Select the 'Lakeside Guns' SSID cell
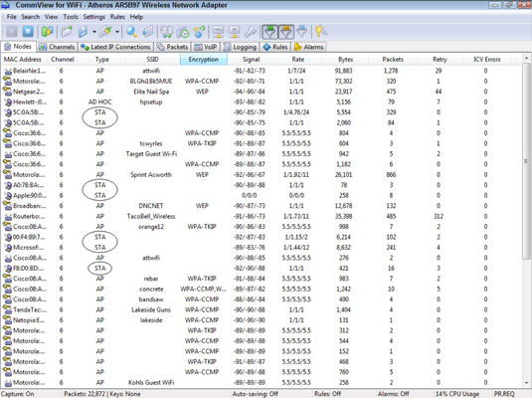The image size is (532, 398). [151, 309]
